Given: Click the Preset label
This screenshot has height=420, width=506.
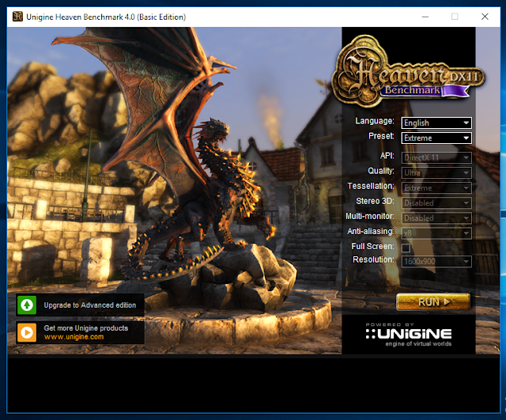Looking at the screenshot, I should click(x=381, y=136).
